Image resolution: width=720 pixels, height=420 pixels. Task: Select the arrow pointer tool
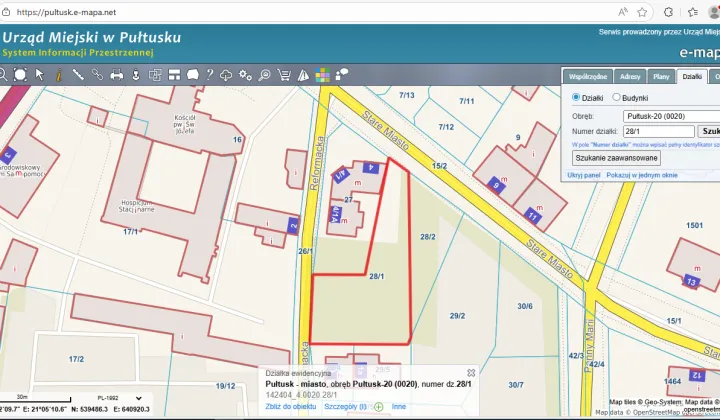pos(40,74)
